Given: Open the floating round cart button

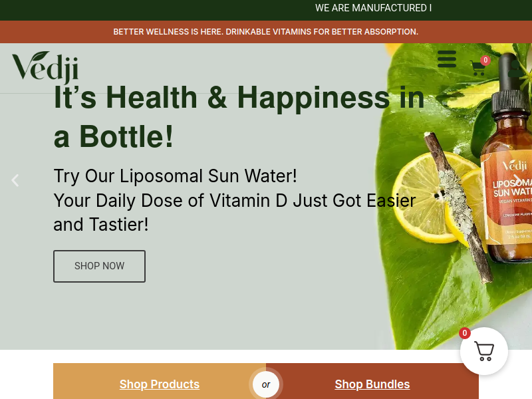Looking at the screenshot, I should 484,351.
